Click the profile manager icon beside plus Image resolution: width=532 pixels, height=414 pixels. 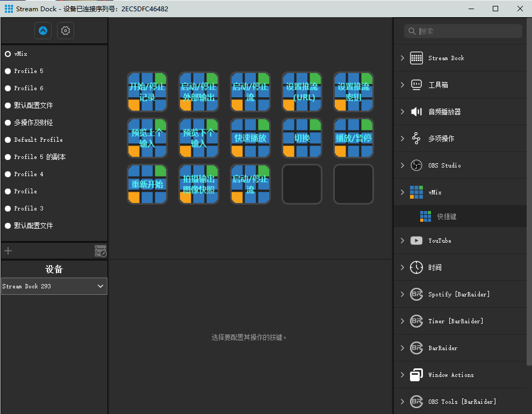coord(100,251)
